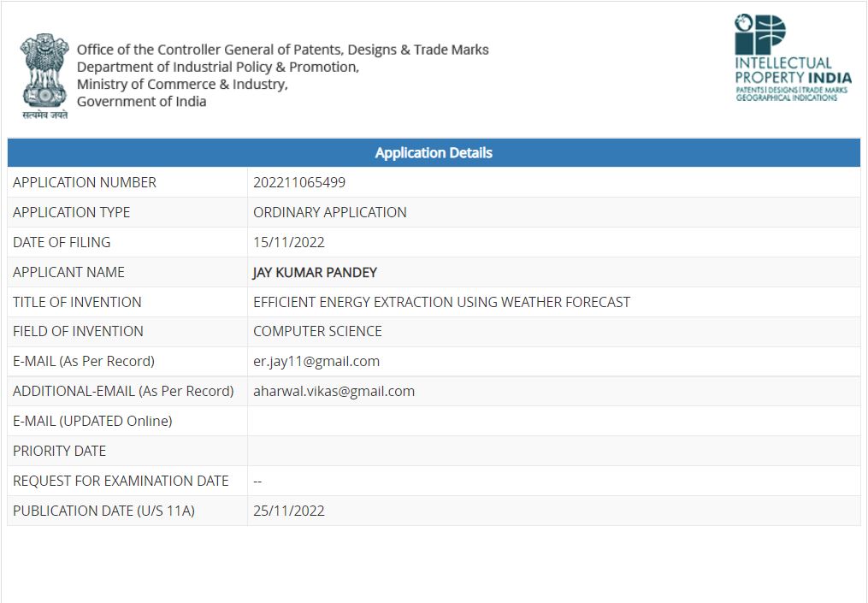Click the TITLE OF INVENTION label
The width and height of the screenshot is (868, 603).
[77, 302]
